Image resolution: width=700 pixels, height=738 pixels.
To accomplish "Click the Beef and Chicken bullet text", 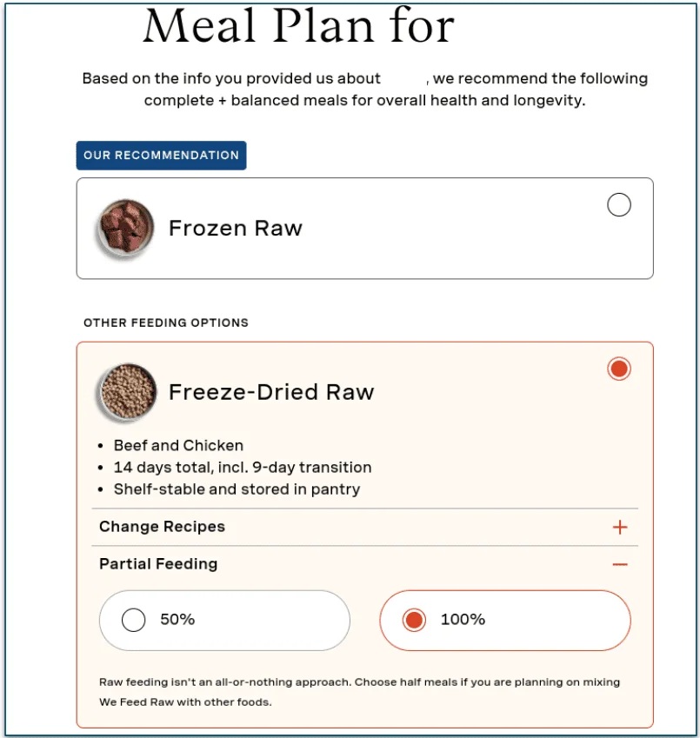I will point(178,445).
